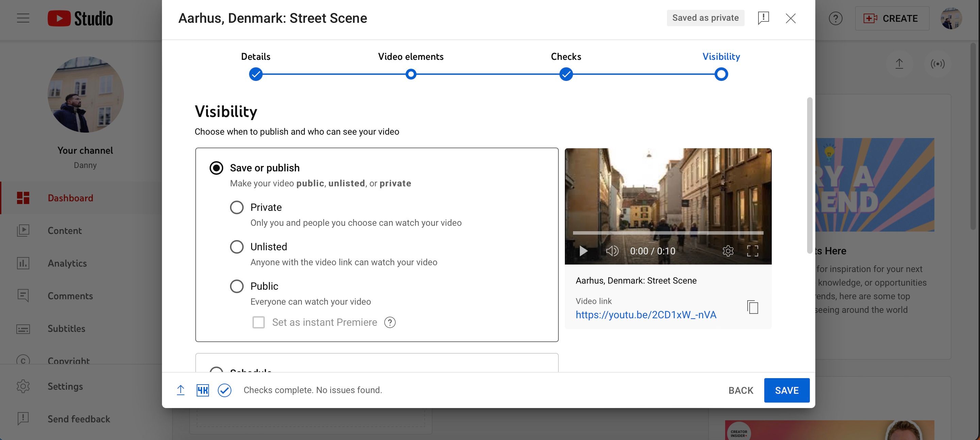Play the video preview
Viewport: 980px width, 440px height.
583,251
